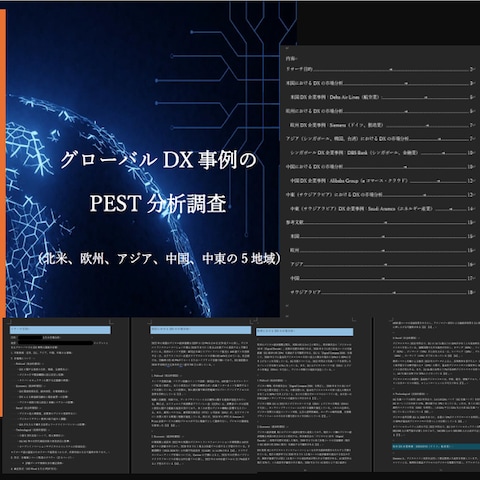Click the orange vertical strip beside the cover
Screen dimensions: 480x480
point(3,213)
